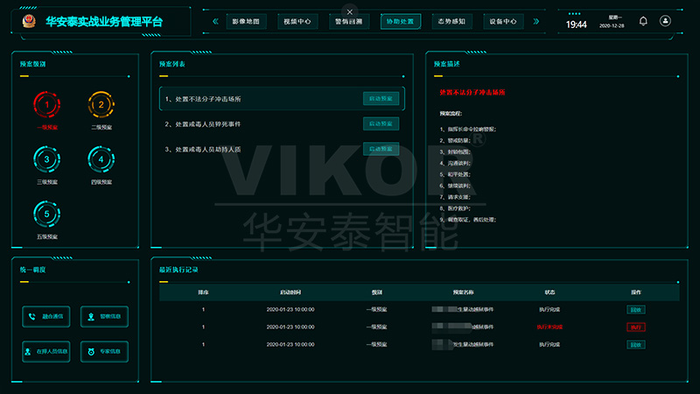Click the 2020-12-28 date text
The height and width of the screenshot is (394, 700).
pyautogui.click(x=612, y=26)
